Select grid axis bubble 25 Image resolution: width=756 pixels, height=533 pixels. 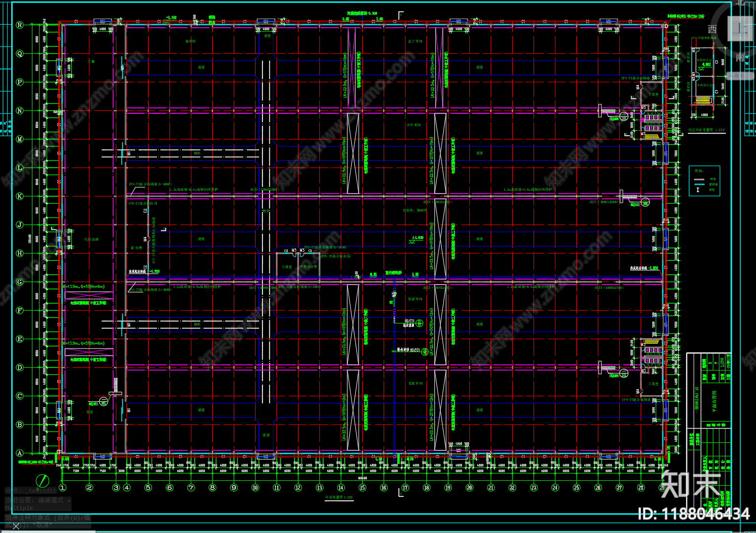[576, 488]
